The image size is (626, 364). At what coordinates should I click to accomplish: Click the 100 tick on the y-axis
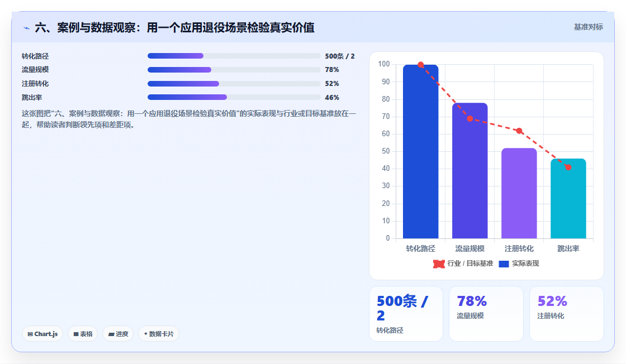(383, 64)
